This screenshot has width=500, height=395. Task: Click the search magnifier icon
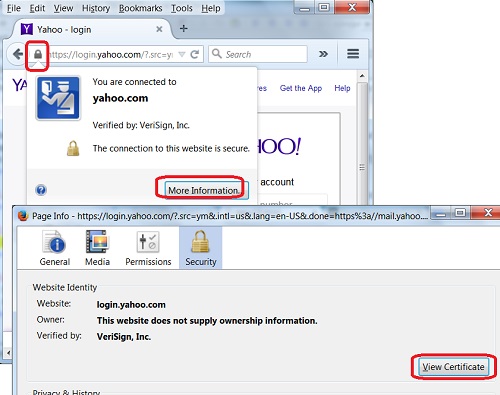click(x=217, y=53)
